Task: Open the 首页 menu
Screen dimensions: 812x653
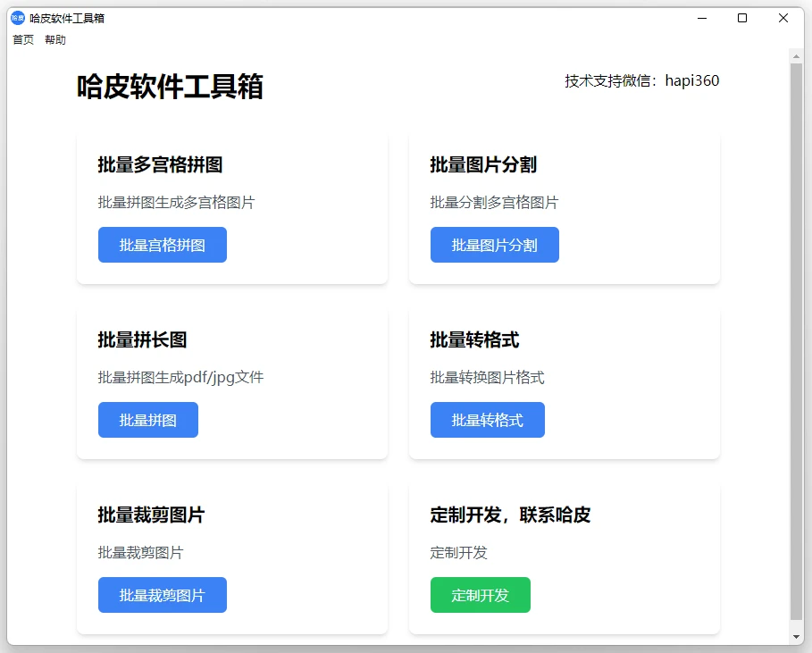Action: tap(23, 40)
